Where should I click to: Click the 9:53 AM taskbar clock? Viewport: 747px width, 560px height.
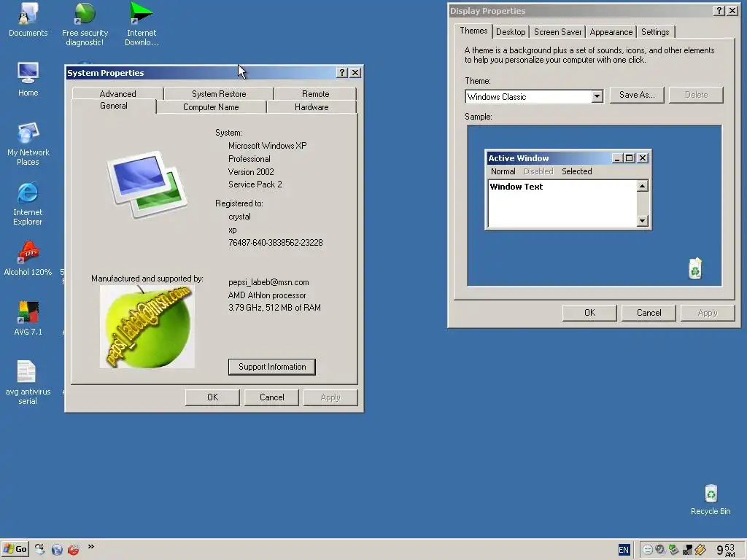coord(726,550)
